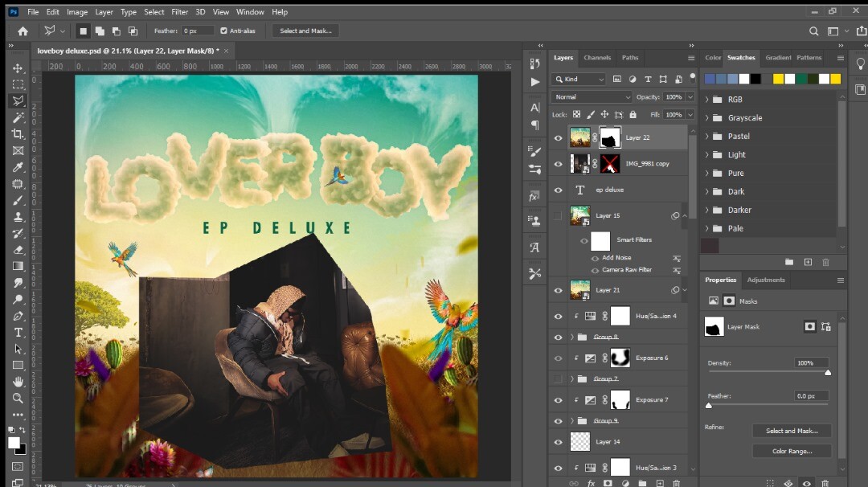868x487 pixels.
Task: Switch to the Color tab
Action: (713, 58)
